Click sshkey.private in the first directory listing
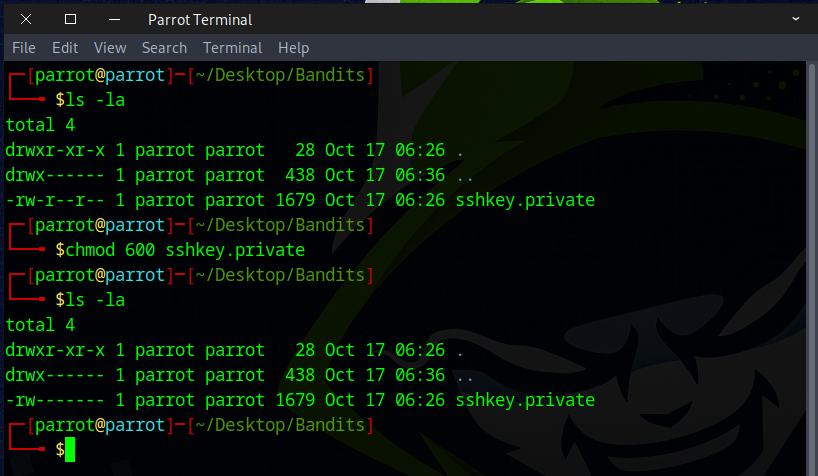 (525, 200)
